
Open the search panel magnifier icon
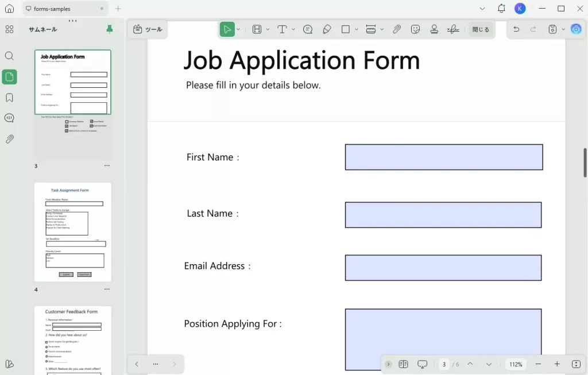coord(9,56)
